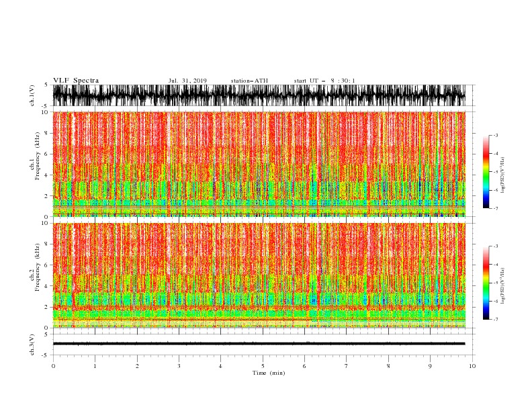Image resolution: width=532 pixels, height=411 pixels.
Task: Click the "Time (min)" axis label
Action: click(269, 373)
